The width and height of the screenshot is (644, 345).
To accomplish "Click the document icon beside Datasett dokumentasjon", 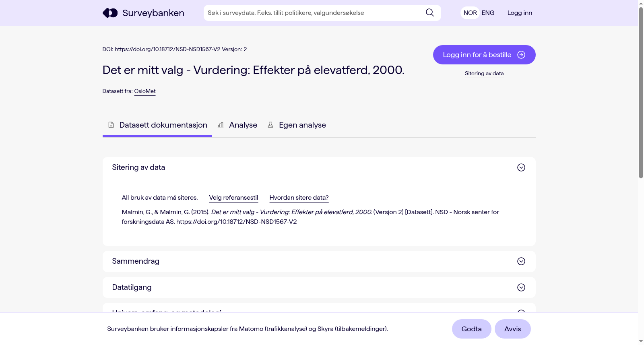I will pos(111,125).
